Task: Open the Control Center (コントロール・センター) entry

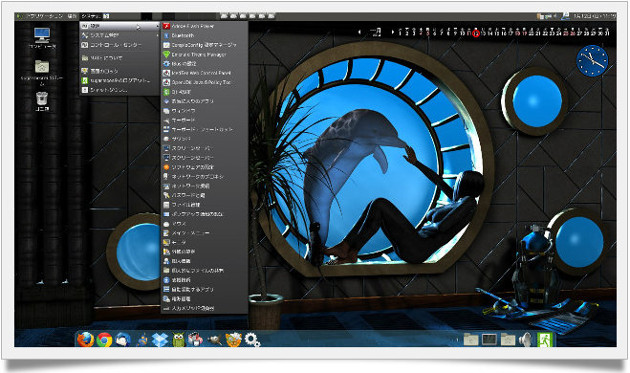Action: [120, 45]
